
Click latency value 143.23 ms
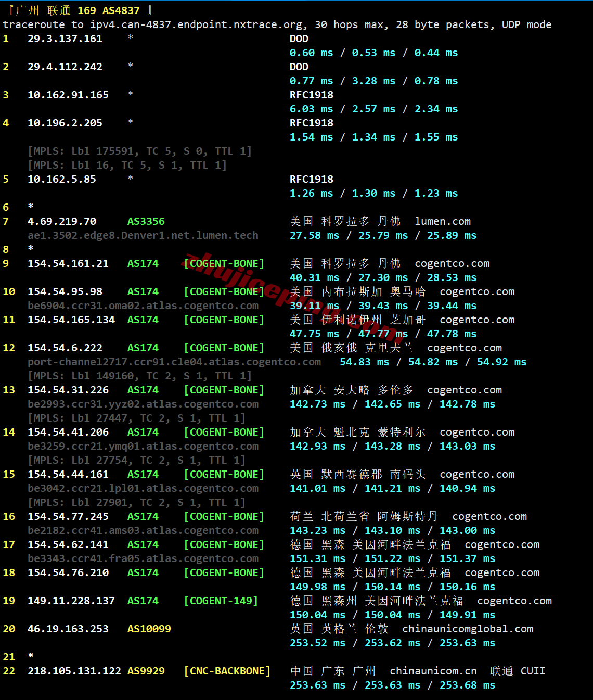pos(318,530)
